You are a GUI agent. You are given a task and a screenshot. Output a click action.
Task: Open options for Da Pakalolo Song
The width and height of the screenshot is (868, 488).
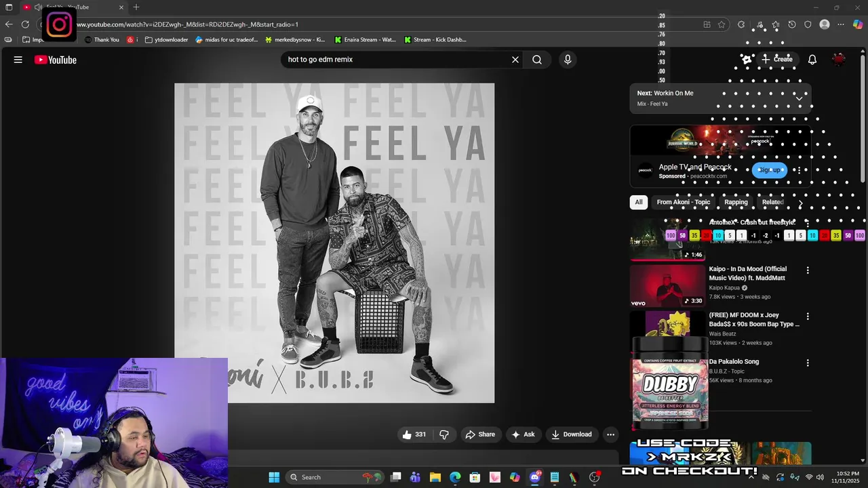coord(808,363)
